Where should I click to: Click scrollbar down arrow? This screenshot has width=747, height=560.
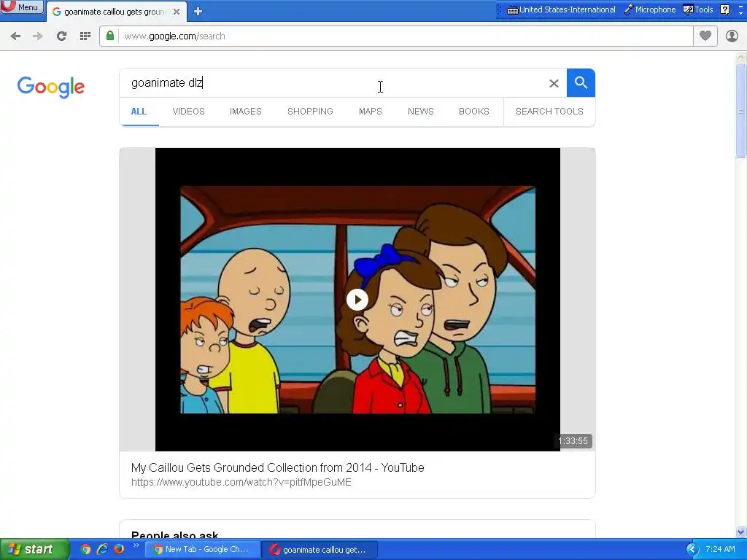[741, 532]
